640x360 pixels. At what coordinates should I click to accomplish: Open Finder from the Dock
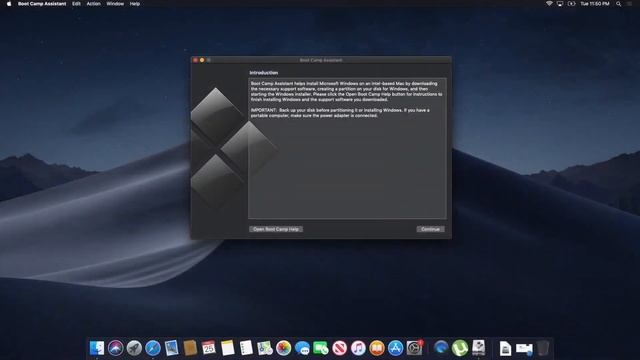point(97,348)
